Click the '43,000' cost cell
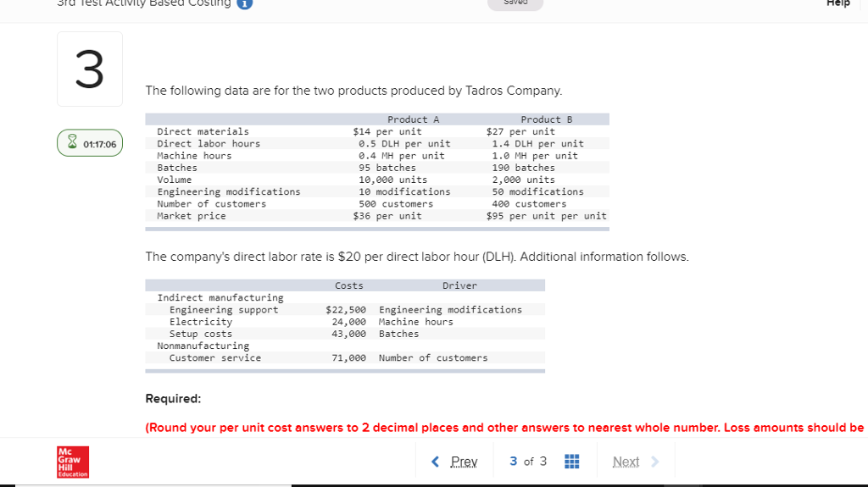Viewport: 868px width, 487px height. coord(348,335)
